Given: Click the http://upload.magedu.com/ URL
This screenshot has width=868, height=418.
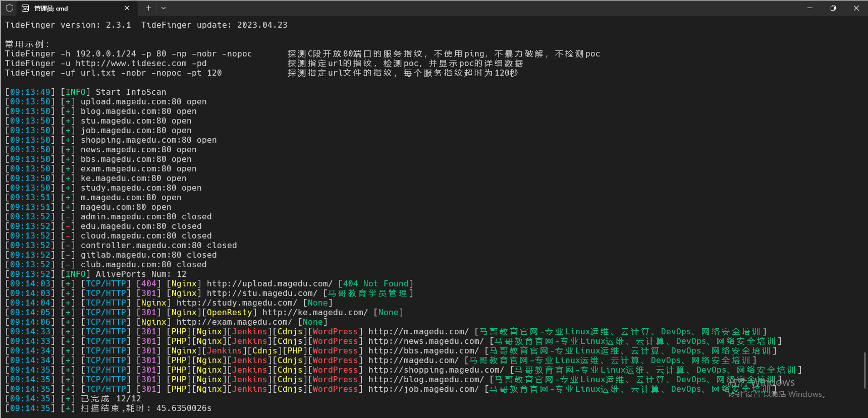Looking at the screenshot, I should 269,284.
